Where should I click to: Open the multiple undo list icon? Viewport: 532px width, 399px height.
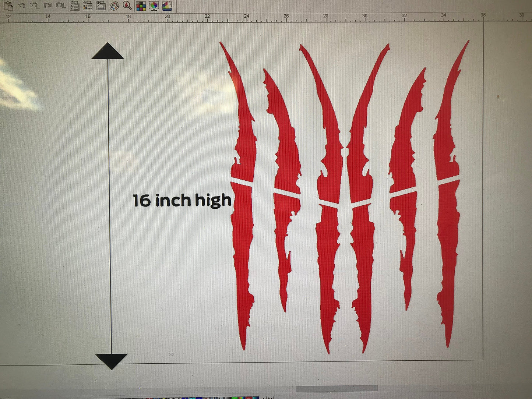tap(34, 6)
